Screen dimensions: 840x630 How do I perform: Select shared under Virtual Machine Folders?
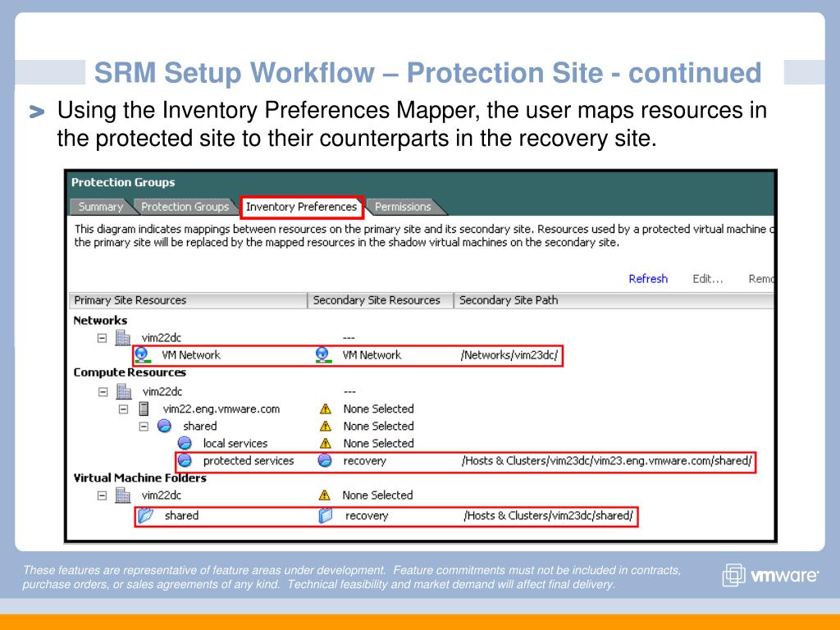coord(181,515)
